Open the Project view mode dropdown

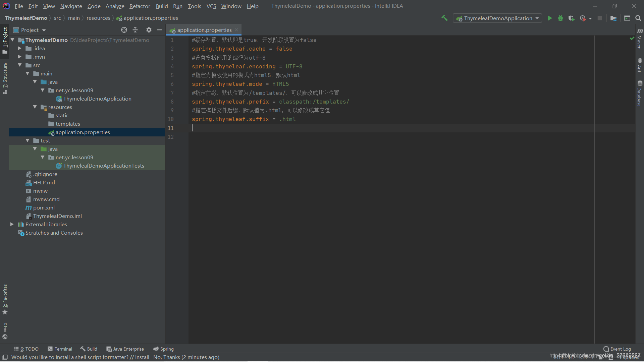[30, 30]
